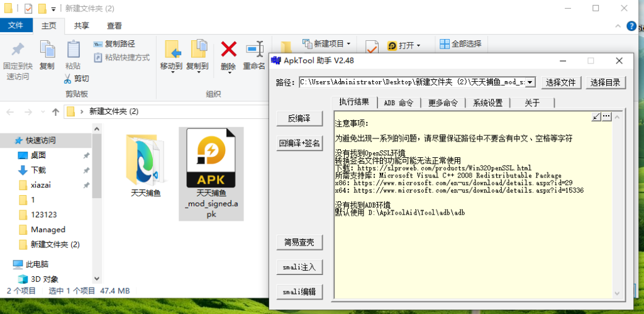Click Pin to Quick access icon in ribbon
The width and height of the screenshot is (644, 314).
[x=18, y=50]
